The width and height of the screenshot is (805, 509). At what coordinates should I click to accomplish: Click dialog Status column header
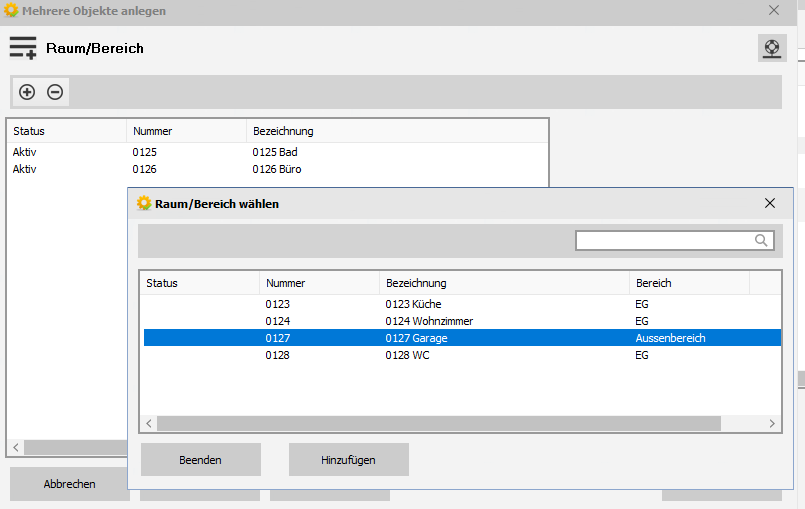(x=200, y=283)
